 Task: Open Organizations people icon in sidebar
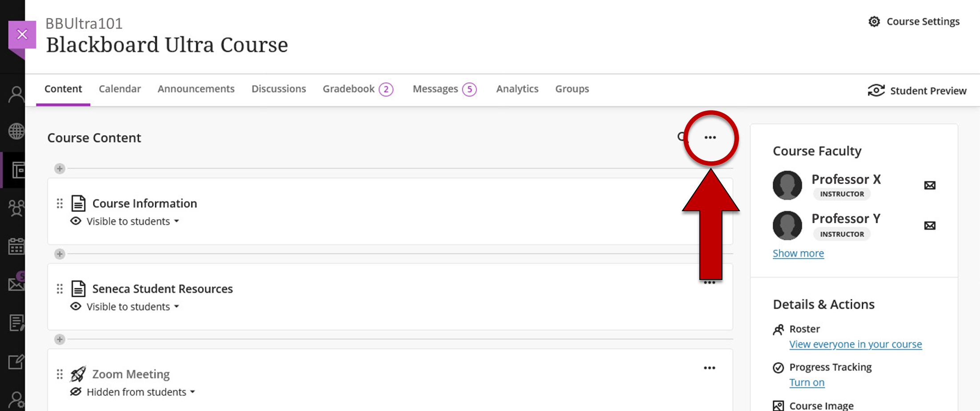click(16, 208)
